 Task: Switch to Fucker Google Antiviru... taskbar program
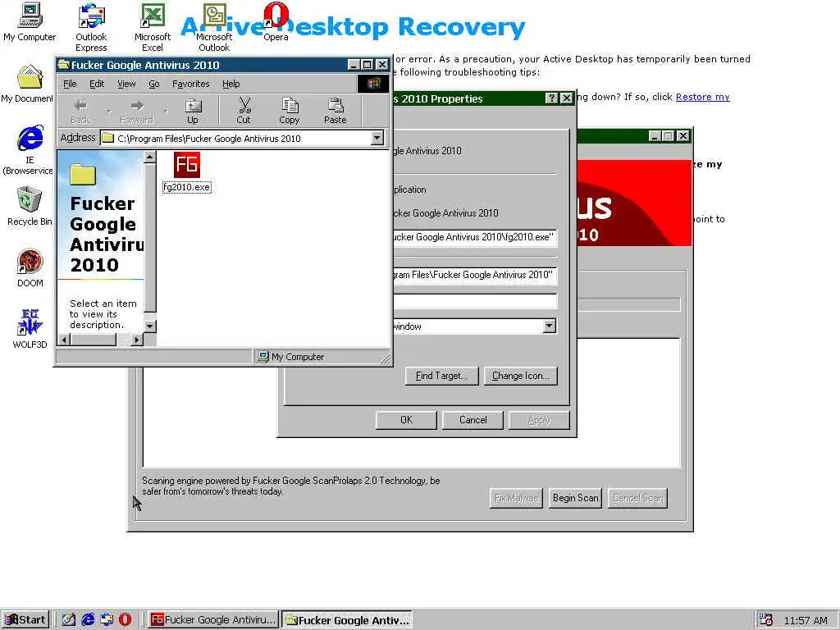pos(213,620)
